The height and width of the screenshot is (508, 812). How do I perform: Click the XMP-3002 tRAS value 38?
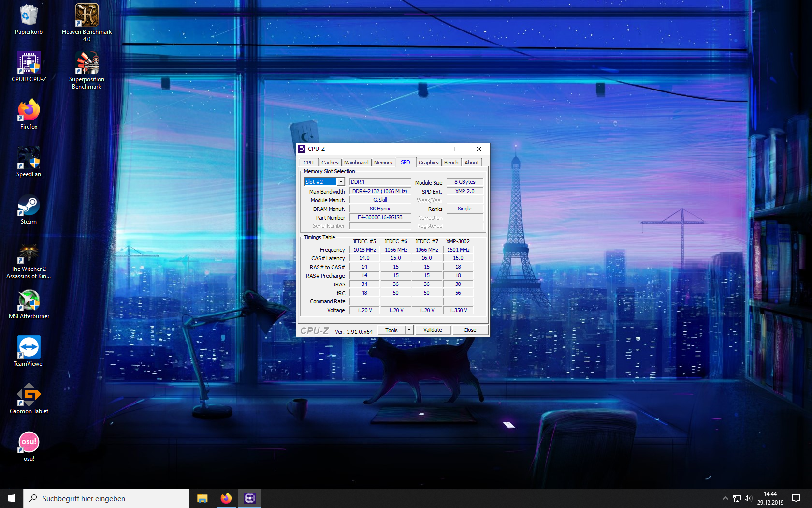click(458, 284)
